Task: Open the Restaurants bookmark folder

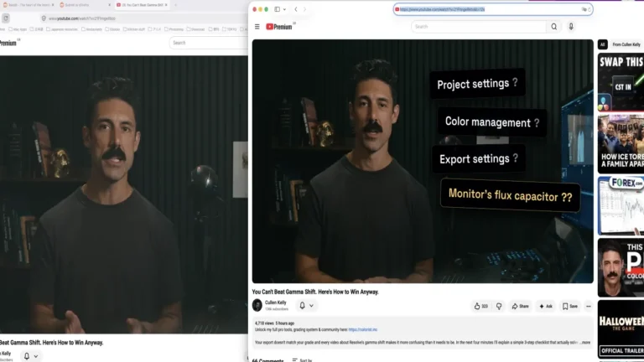Action: (91, 29)
